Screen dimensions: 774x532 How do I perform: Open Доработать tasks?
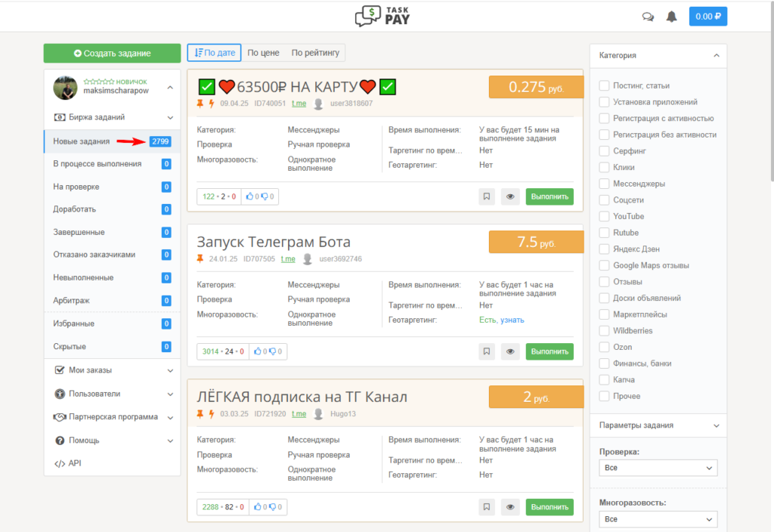113,209
